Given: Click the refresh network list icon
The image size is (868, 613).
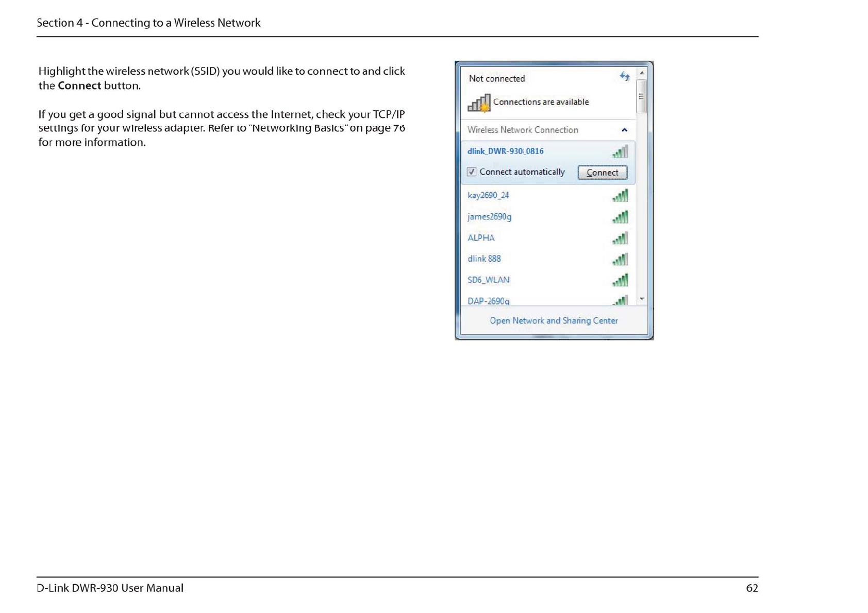Looking at the screenshot, I should coord(625,77).
